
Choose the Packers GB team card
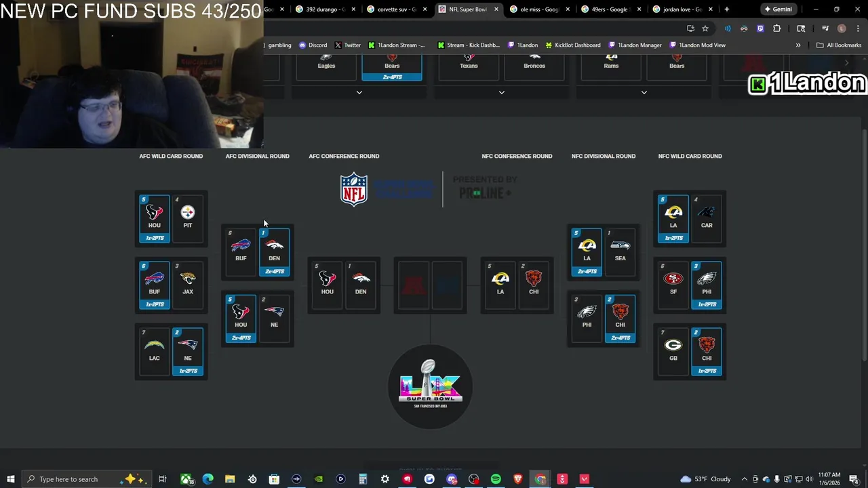coord(673,351)
